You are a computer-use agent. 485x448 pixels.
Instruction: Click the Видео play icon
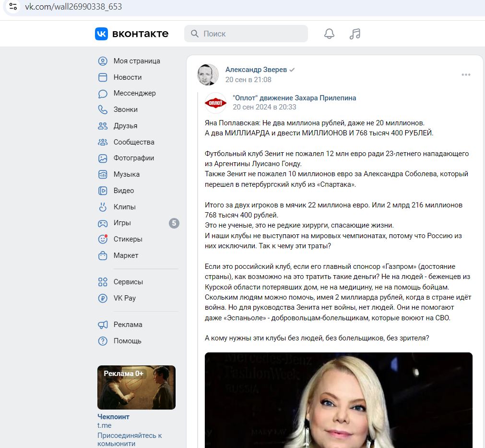(x=103, y=191)
